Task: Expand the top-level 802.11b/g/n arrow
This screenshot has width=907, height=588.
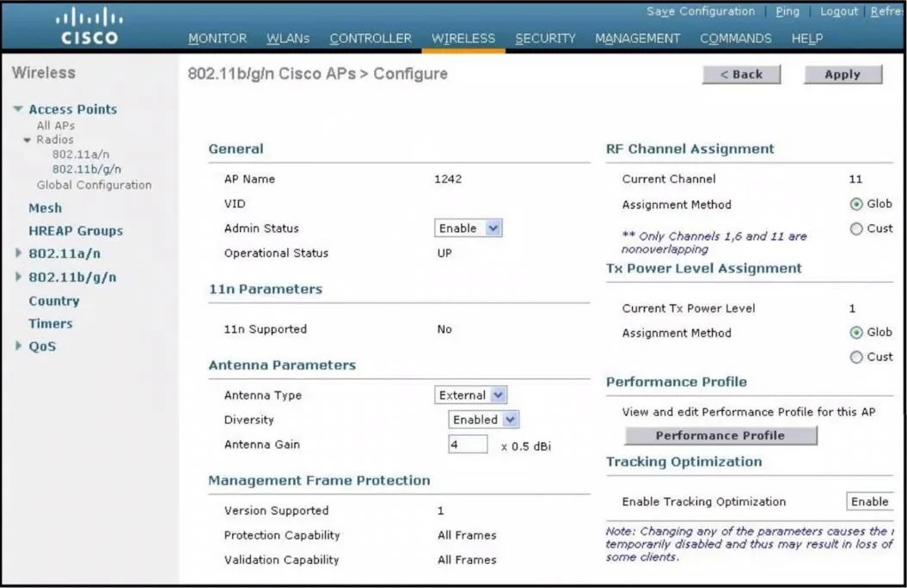Action: coord(18,276)
